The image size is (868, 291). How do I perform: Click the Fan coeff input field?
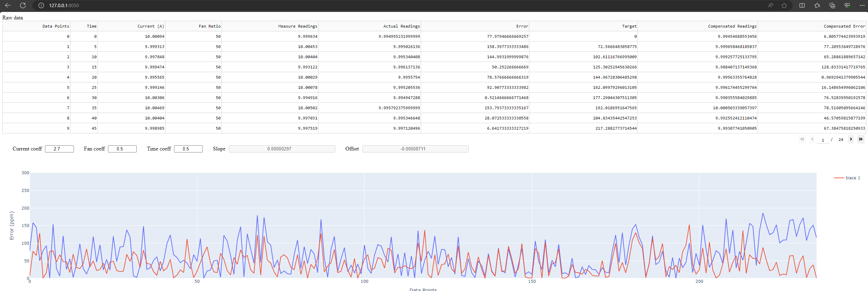click(x=122, y=149)
